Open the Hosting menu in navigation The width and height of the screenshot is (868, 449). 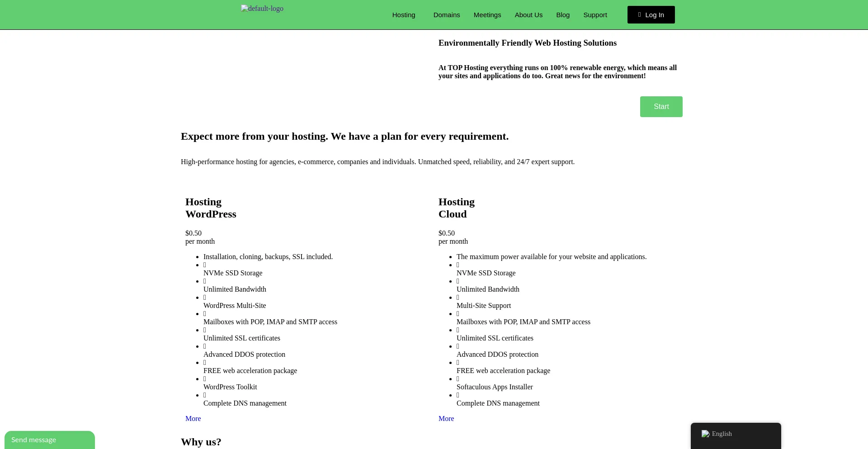(404, 15)
